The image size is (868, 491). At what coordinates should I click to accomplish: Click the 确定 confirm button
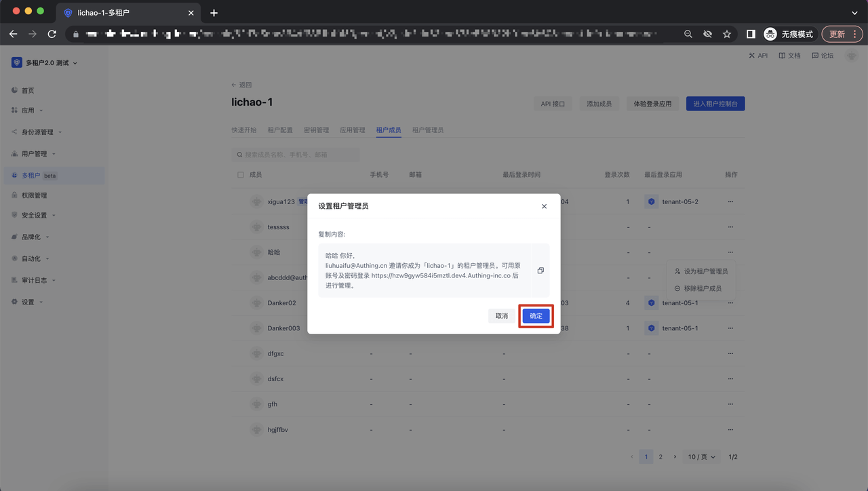click(x=536, y=316)
